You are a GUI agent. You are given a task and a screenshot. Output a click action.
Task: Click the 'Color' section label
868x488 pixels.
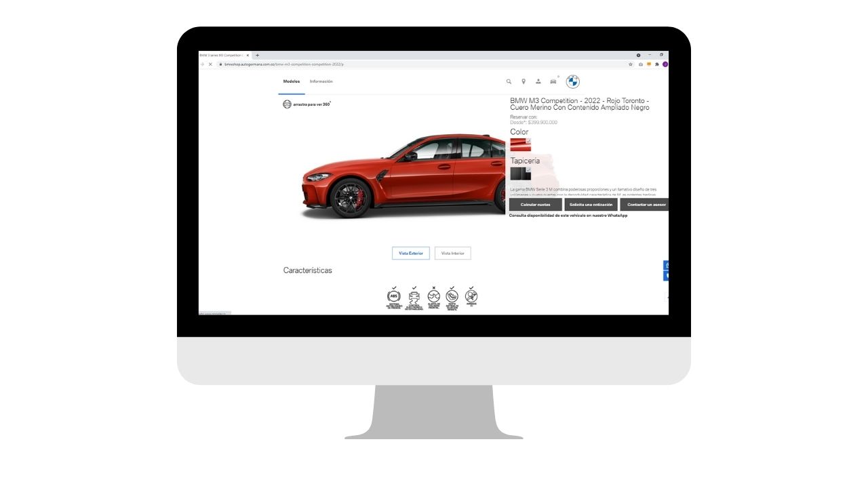click(519, 132)
